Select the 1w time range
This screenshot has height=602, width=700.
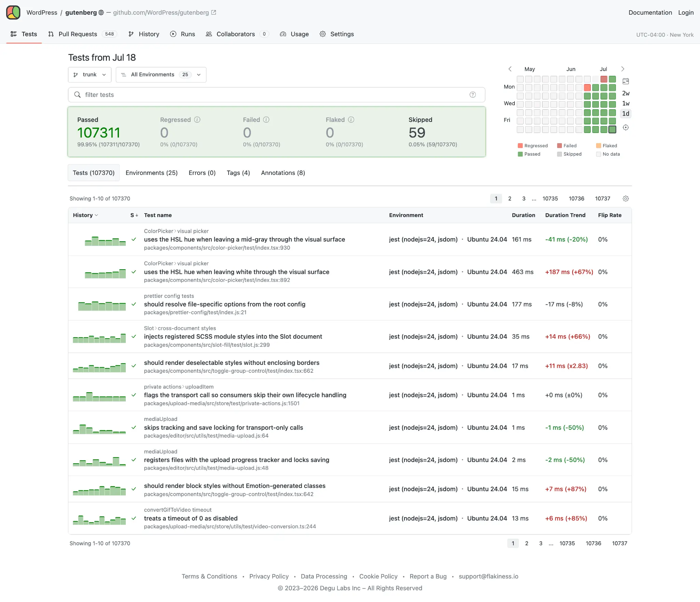tap(626, 104)
